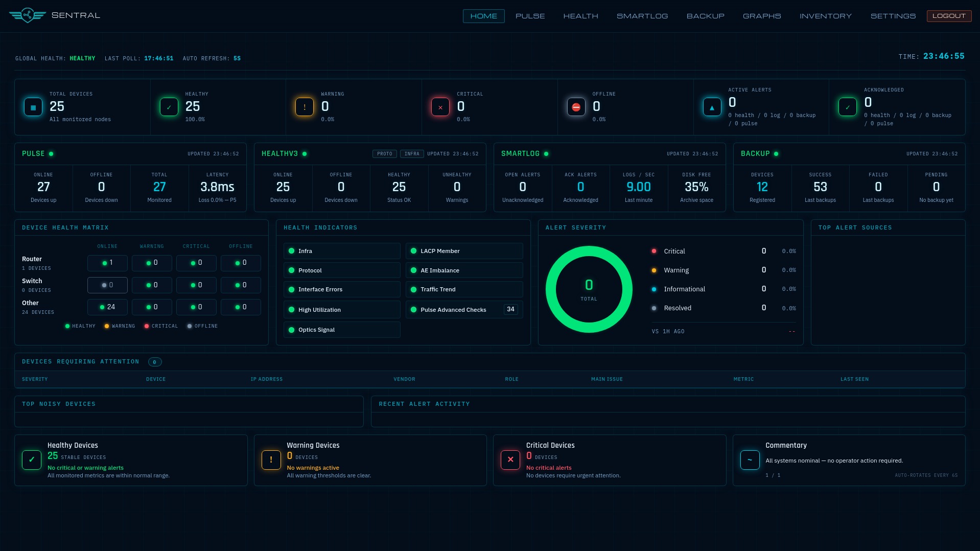Viewport: 980px width, 551px height.
Task: Go to the Health tab
Action: 581,16
